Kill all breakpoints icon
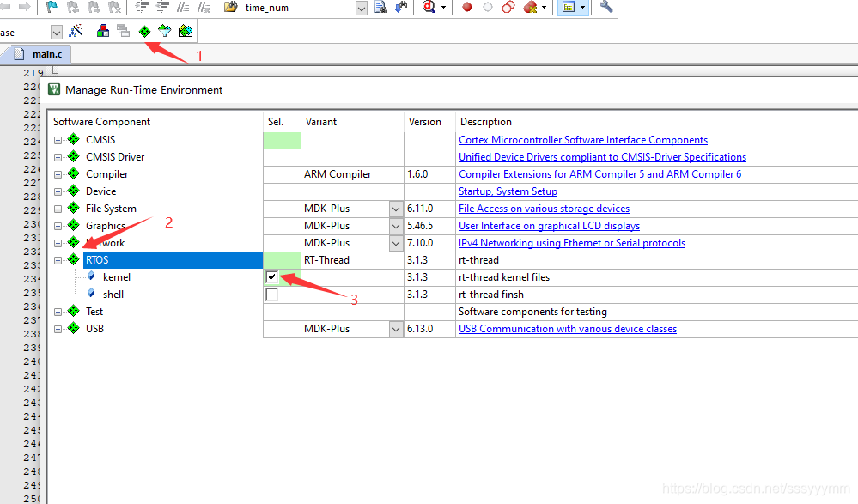This screenshot has height=504, width=858. tap(530, 7)
